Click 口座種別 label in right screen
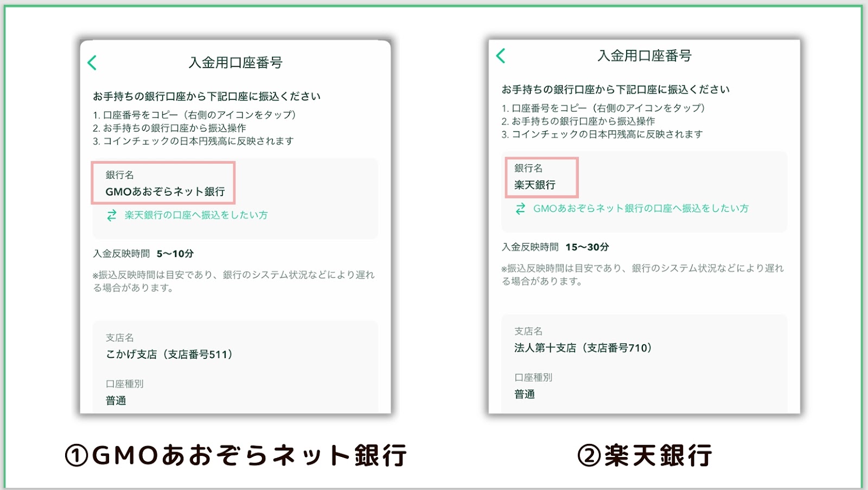 [x=533, y=377]
